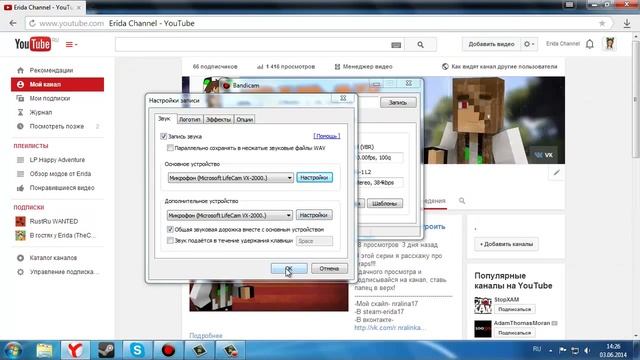Screen dimensions: 640x360
Task: Enable the hold-key sound checkbox
Action: click(170, 241)
